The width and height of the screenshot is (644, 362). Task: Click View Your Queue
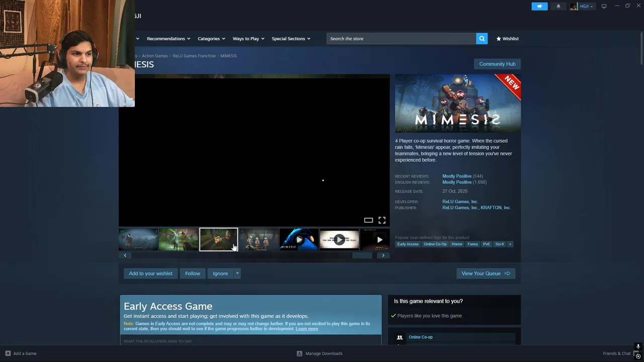pyautogui.click(x=486, y=274)
